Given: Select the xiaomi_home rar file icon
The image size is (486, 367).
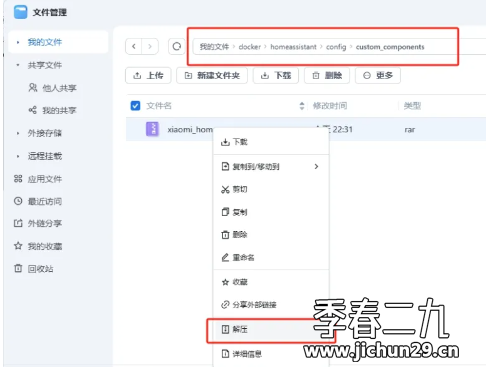Looking at the screenshot, I should tap(153, 129).
